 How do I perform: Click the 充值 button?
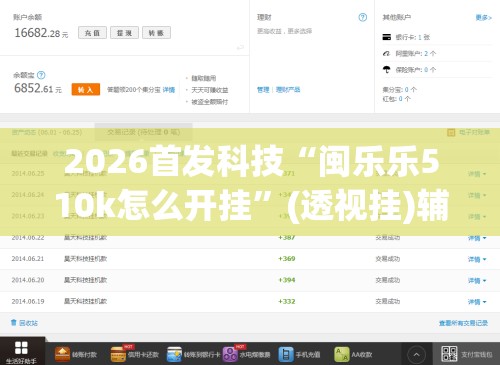point(92,33)
